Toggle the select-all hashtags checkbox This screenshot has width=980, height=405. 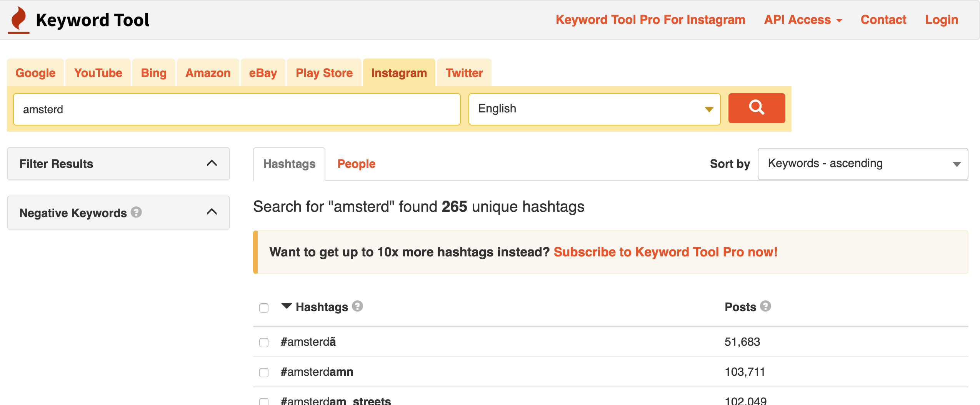pyautogui.click(x=264, y=308)
